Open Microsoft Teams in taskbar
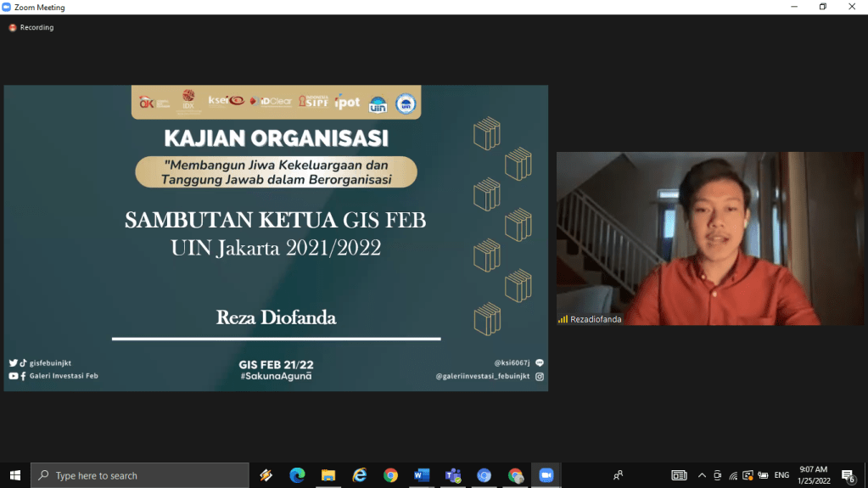Image resolution: width=868 pixels, height=488 pixels. coord(453,475)
